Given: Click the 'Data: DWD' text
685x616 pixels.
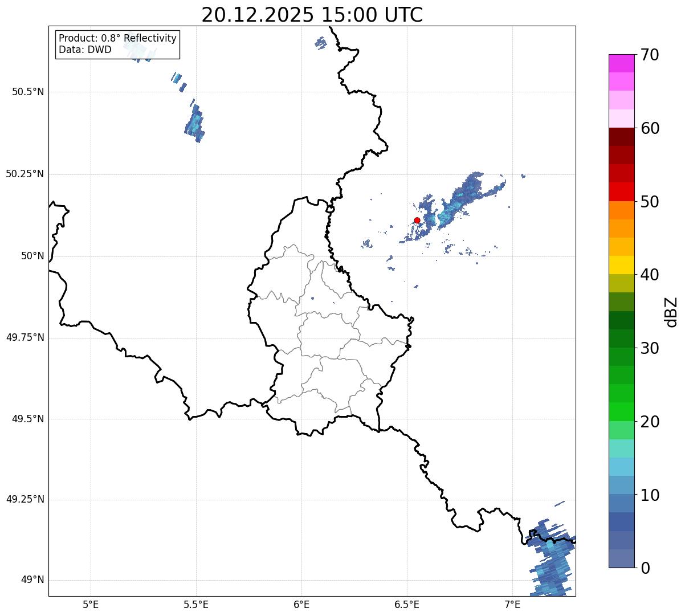Looking at the screenshot, I should [x=85, y=50].
